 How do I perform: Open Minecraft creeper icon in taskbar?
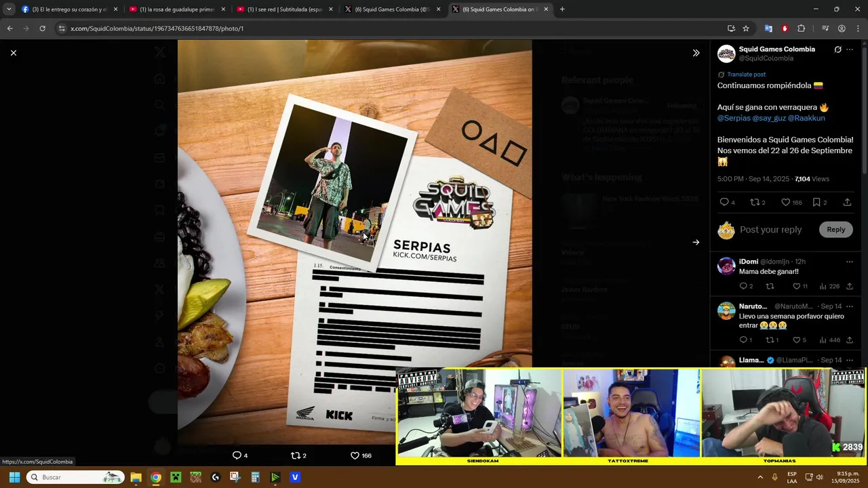(x=176, y=477)
